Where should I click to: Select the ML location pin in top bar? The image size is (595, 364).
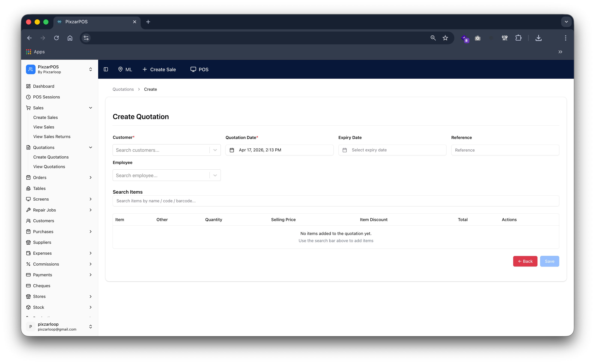click(121, 69)
